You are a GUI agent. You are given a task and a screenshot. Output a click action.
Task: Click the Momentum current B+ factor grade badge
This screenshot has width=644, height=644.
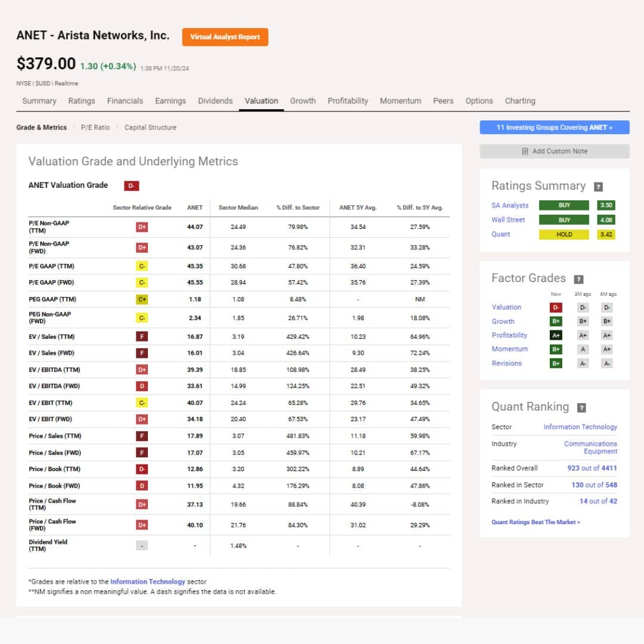coord(556,349)
